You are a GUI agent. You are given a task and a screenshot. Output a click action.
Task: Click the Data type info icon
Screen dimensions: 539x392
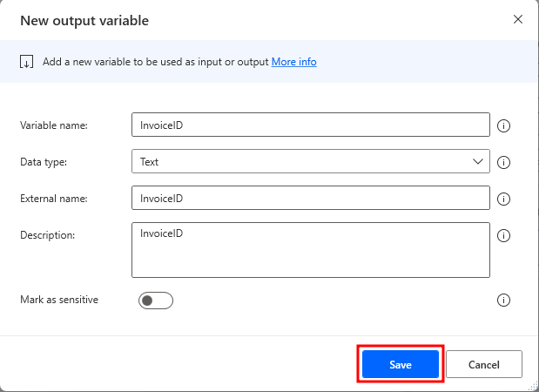[x=503, y=162]
